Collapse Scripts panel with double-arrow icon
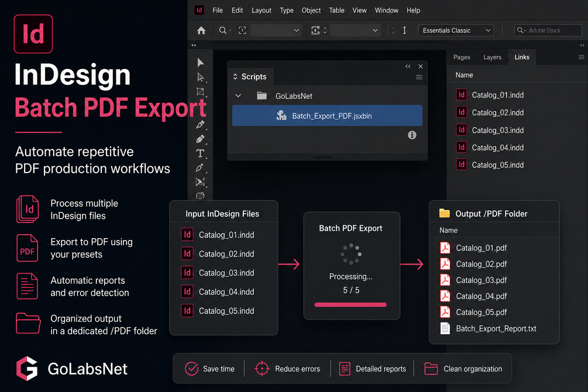Image resolution: width=588 pixels, height=392 pixels. (408, 66)
